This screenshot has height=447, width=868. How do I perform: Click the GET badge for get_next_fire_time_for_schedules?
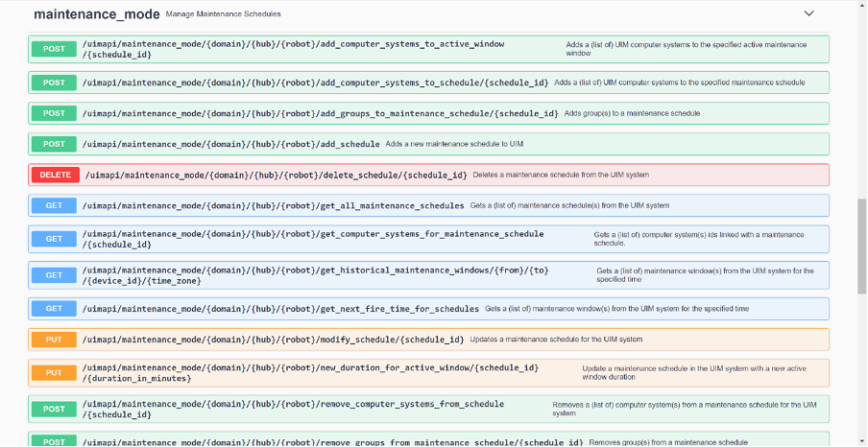tap(54, 309)
